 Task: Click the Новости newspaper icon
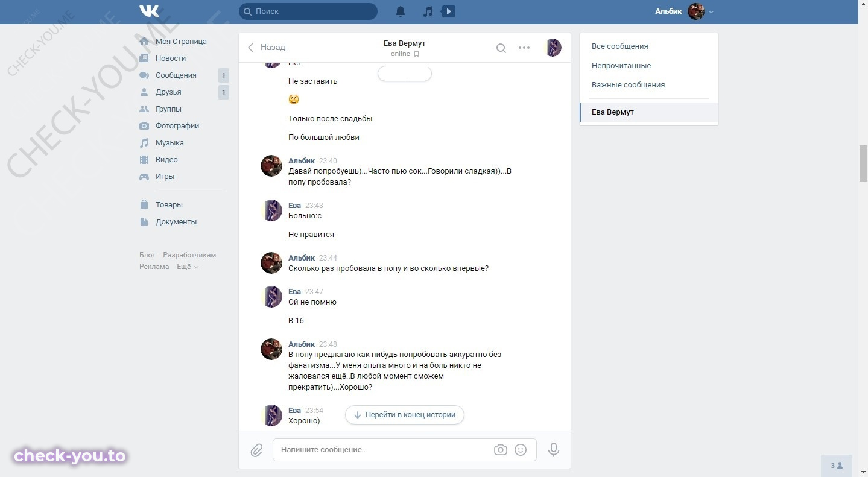[x=144, y=58]
